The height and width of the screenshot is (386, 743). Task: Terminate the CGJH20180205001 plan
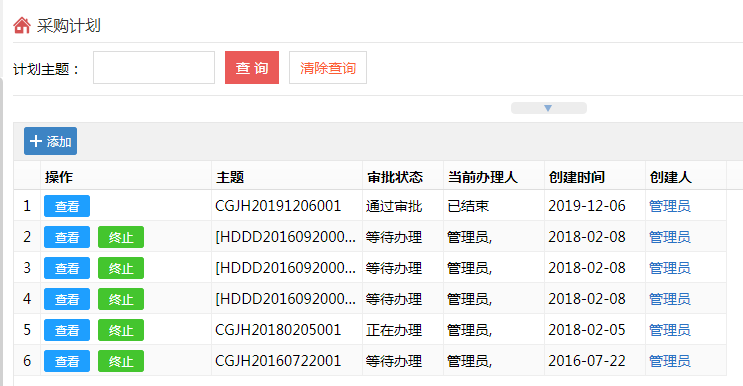[x=121, y=330]
